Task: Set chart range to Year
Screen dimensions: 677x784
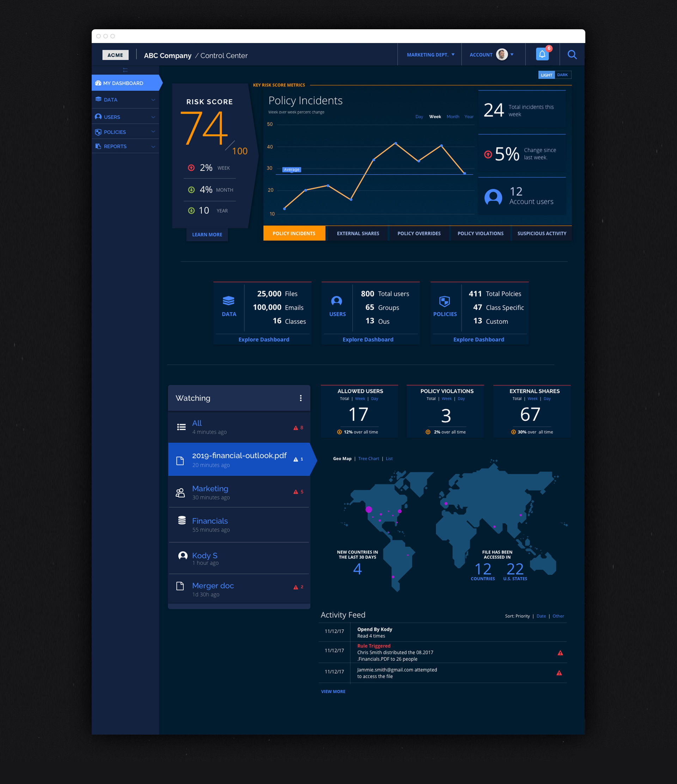Action: click(x=469, y=116)
